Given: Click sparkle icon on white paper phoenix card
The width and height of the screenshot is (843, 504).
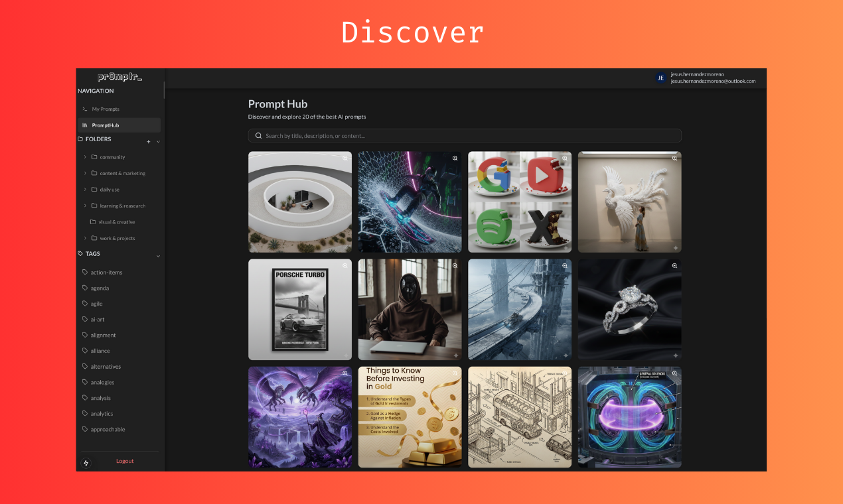Looking at the screenshot, I should coord(675,247).
